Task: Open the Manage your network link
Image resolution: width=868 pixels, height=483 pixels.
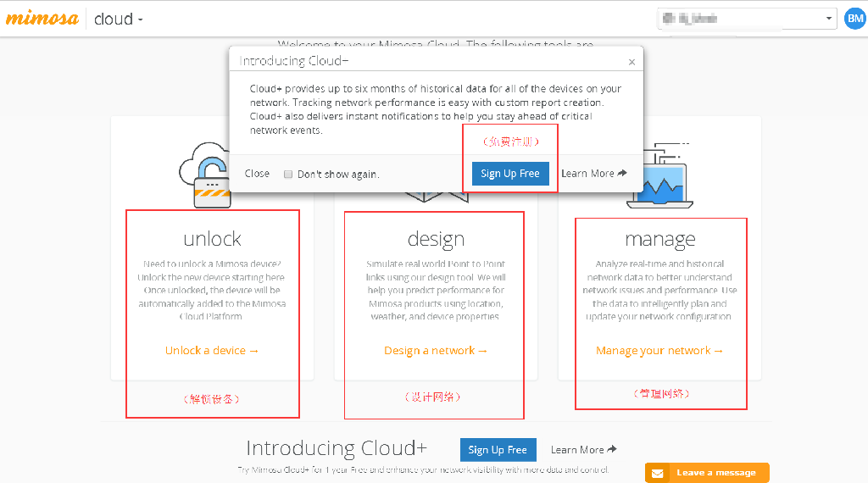Action: [659, 350]
